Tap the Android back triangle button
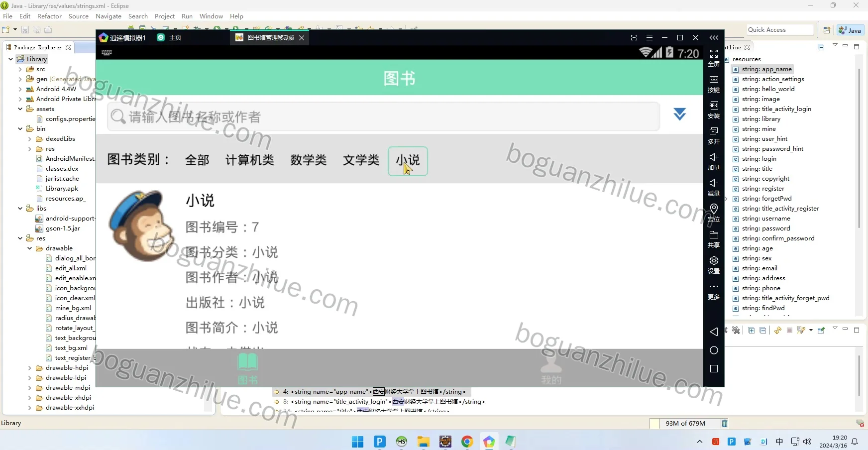The height and width of the screenshot is (450, 868). 714,332
